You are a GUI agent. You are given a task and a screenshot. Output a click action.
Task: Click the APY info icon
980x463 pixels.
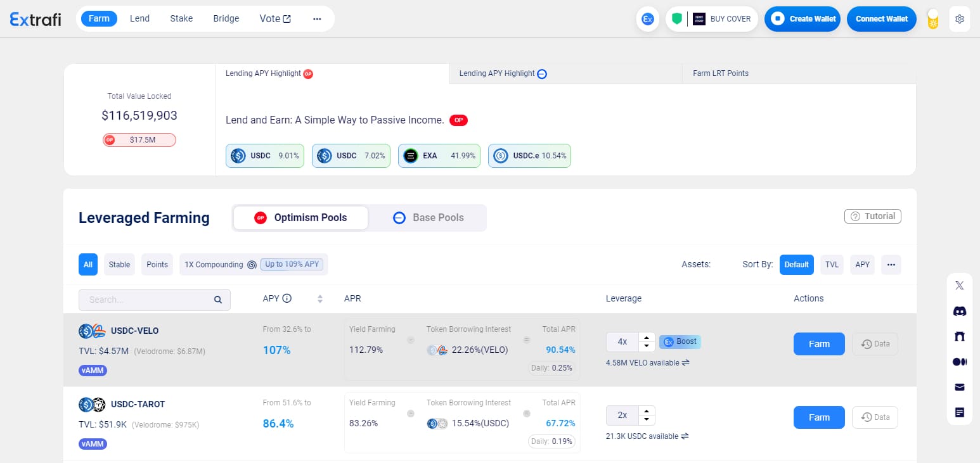(x=287, y=298)
